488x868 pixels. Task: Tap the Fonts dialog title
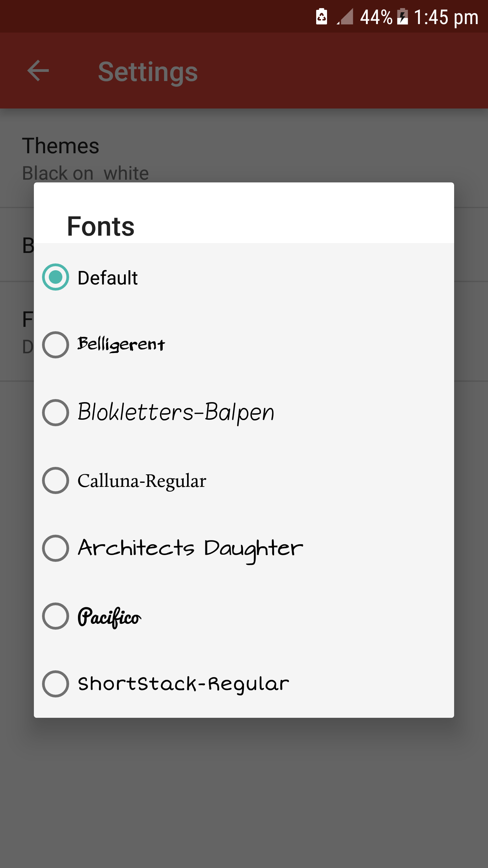tap(101, 226)
